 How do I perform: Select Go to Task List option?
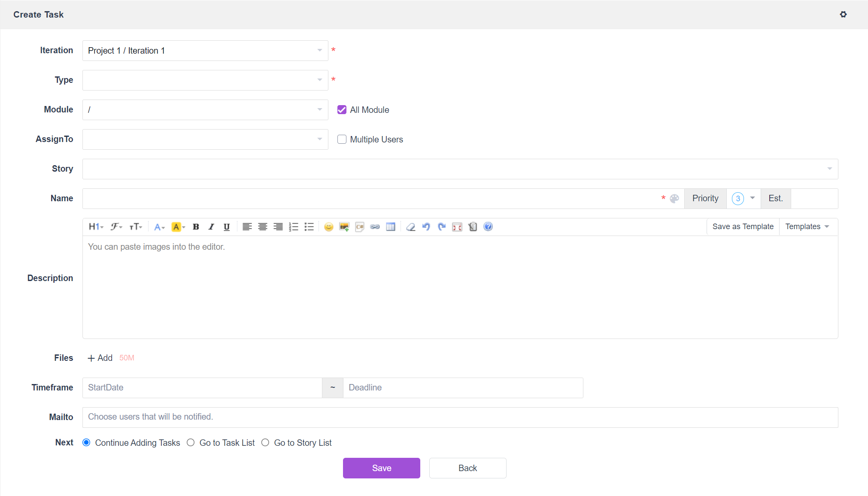click(191, 443)
